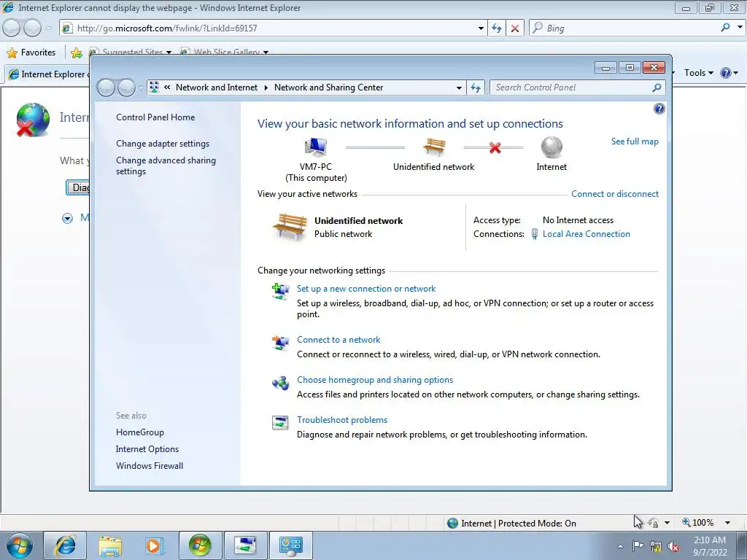Click the taskbar clock showing 2:10 AM

tap(710, 546)
